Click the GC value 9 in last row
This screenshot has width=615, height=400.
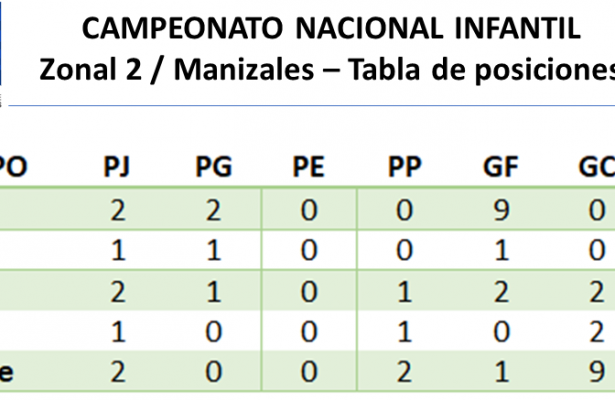(x=597, y=372)
